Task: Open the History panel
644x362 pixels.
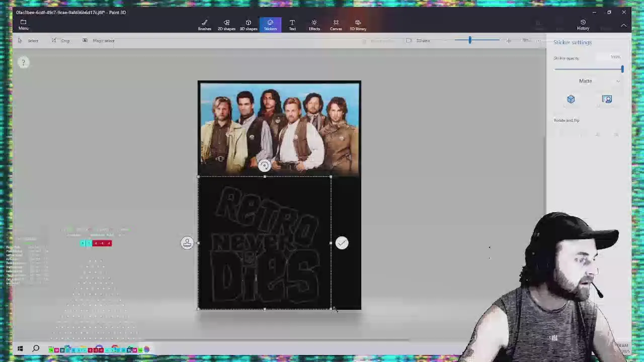Action: (x=583, y=25)
